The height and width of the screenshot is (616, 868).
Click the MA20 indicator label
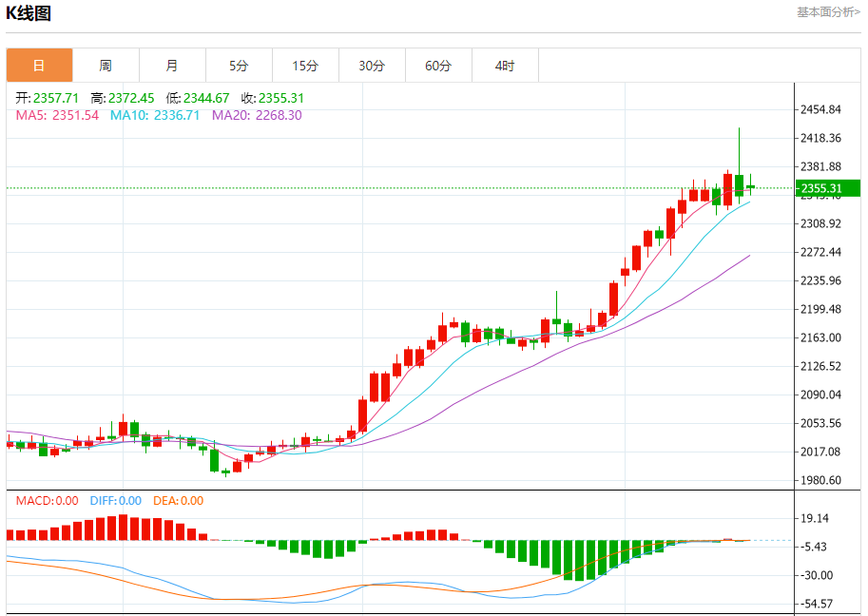click(257, 115)
